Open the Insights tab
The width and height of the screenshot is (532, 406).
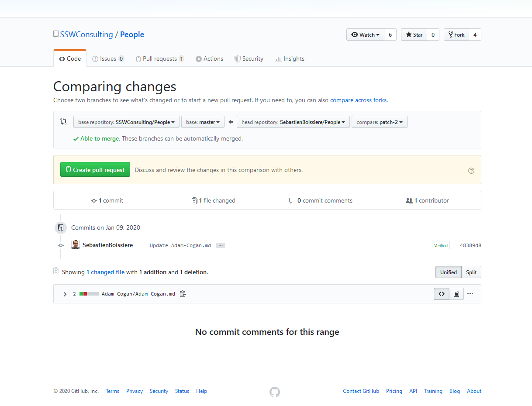(x=289, y=58)
